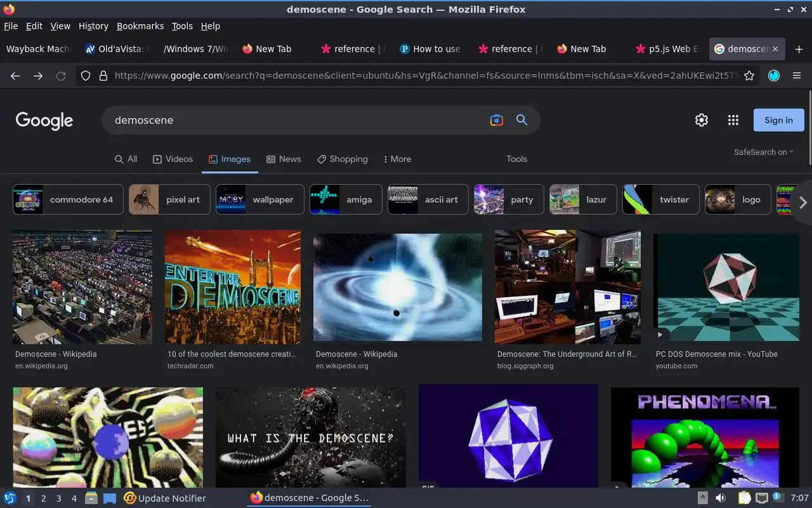Switch to the How to use tab
The height and width of the screenshot is (508, 812).
431,49
